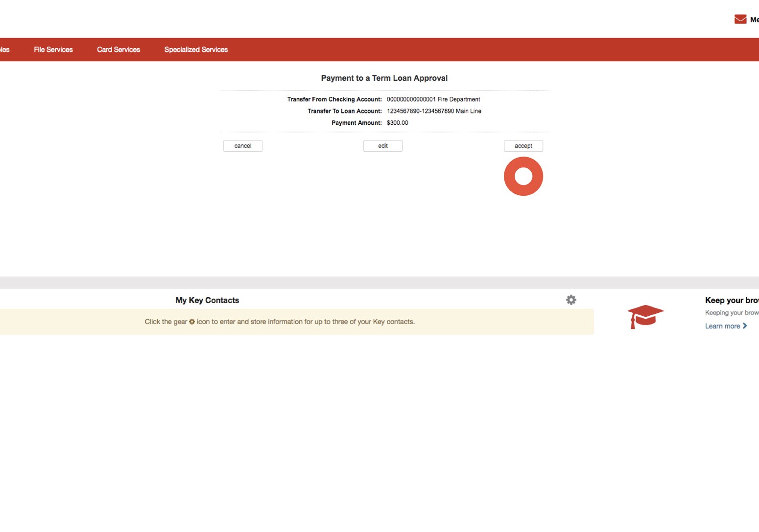
Task: Click the chevron arrow beside Learn more
Action: 745,325
